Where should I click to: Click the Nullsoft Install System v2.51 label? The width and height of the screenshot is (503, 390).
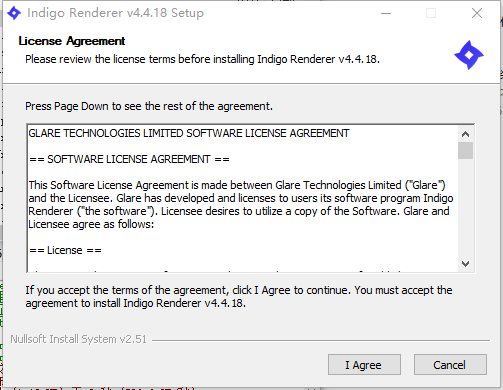pos(78,339)
